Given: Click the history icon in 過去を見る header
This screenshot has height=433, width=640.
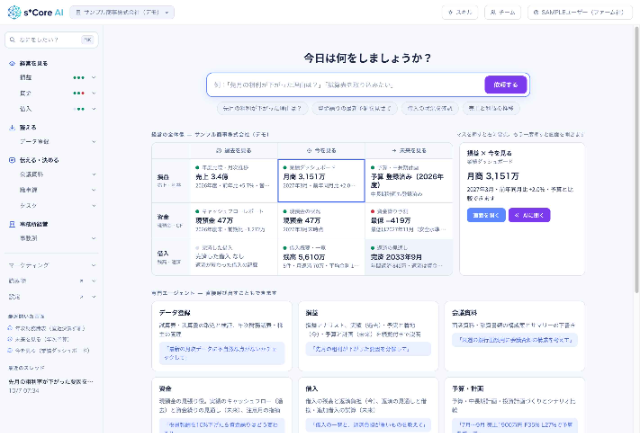Looking at the screenshot, I should 219,151.
